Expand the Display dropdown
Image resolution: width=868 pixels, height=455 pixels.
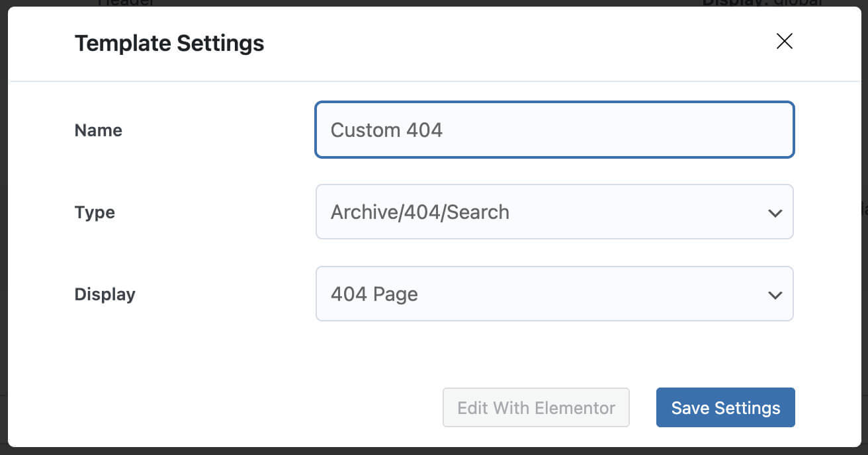[554, 294]
